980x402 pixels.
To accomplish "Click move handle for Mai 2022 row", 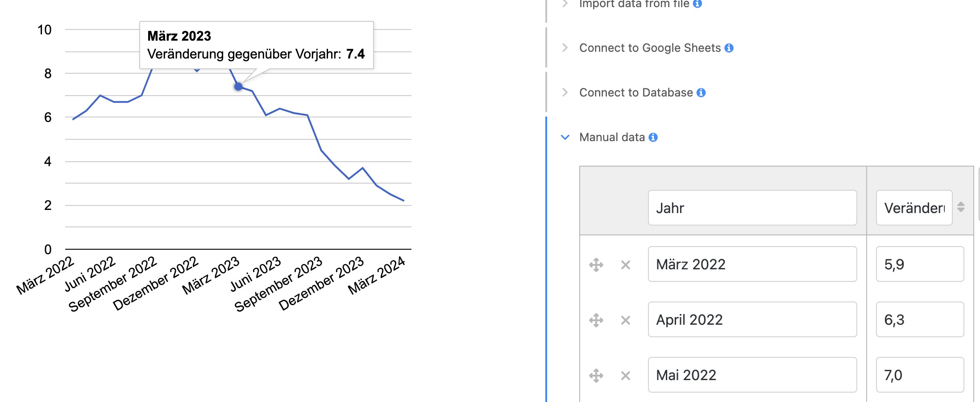I will (x=596, y=376).
